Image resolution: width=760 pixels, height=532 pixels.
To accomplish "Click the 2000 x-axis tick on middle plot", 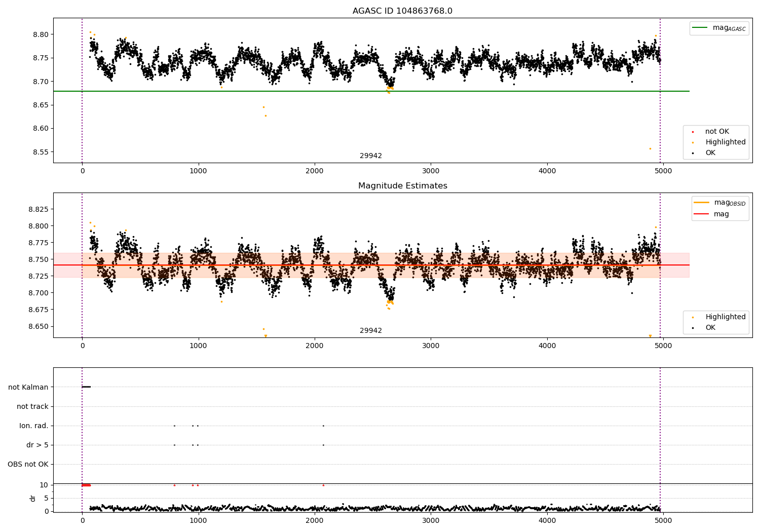I will tap(315, 346).
